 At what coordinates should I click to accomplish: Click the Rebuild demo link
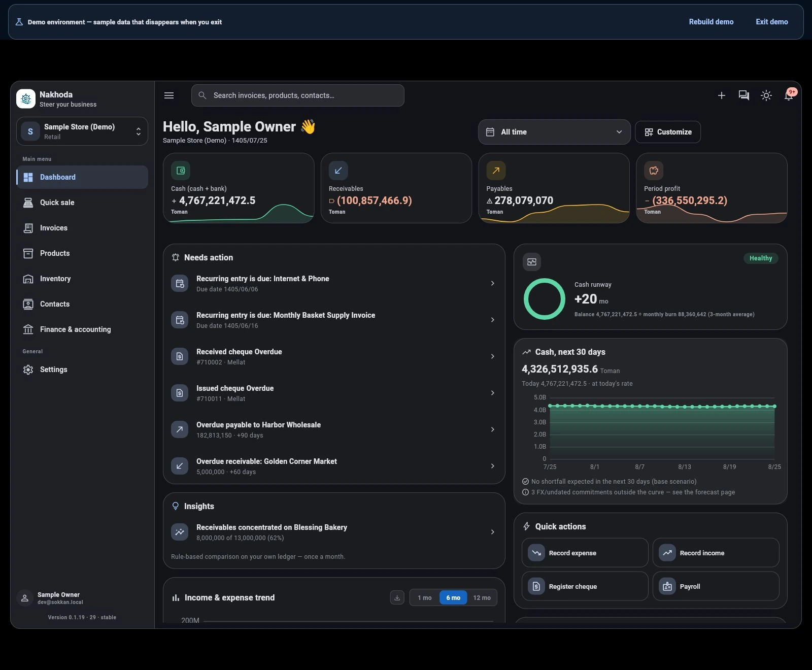pos(711,22)
